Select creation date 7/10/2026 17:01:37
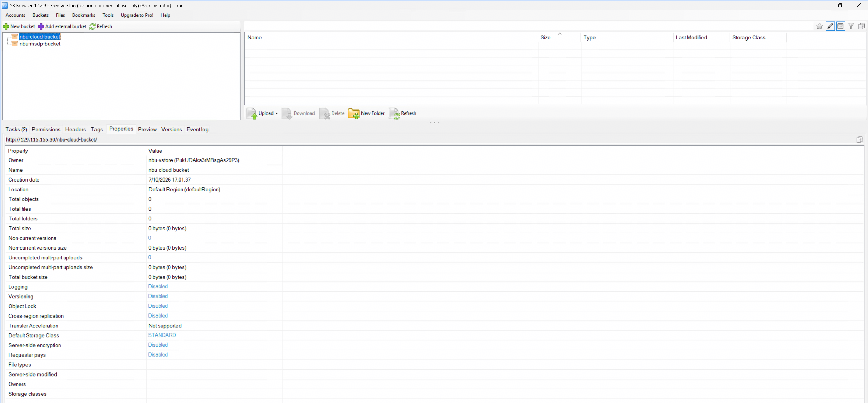 click(x=169, y=180)
